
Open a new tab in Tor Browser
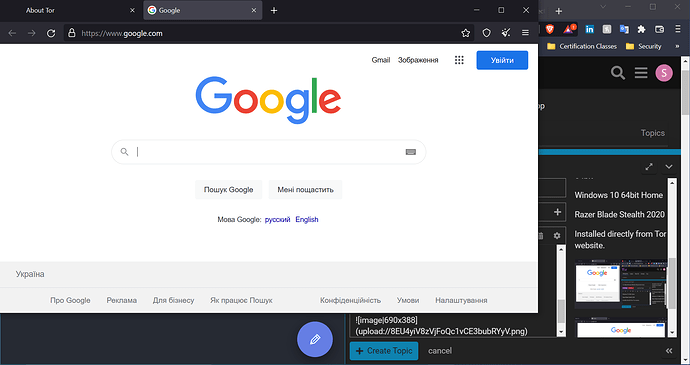coord(274,10)
